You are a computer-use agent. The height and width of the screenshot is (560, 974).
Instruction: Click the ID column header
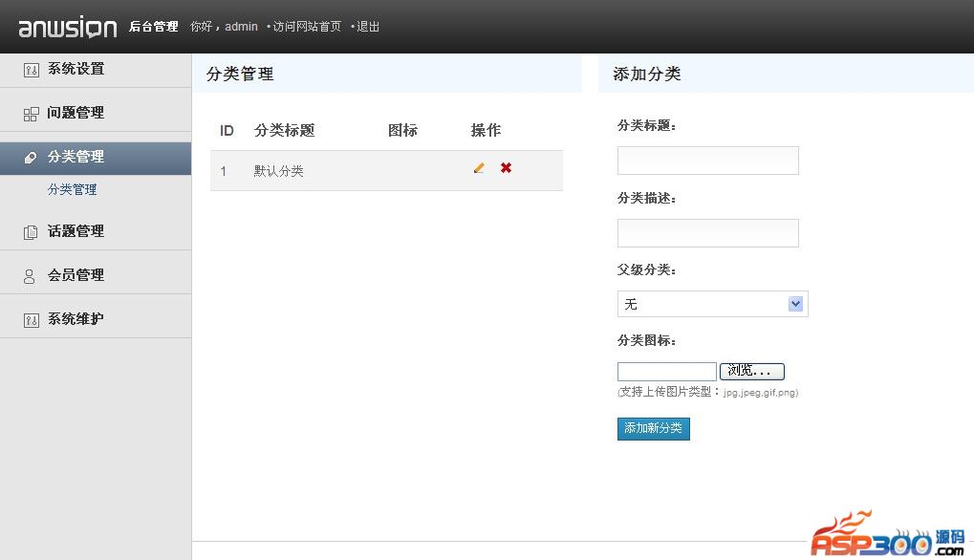[227, 130]
